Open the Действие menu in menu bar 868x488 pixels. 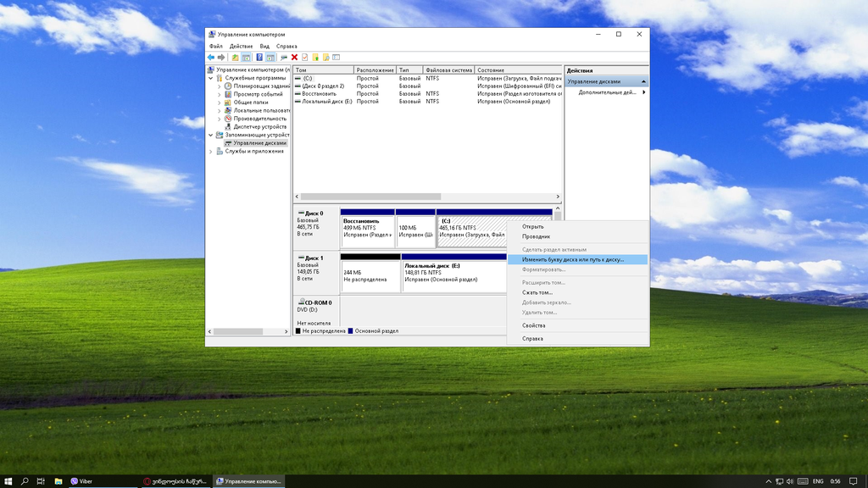click(x=241, y=47)
